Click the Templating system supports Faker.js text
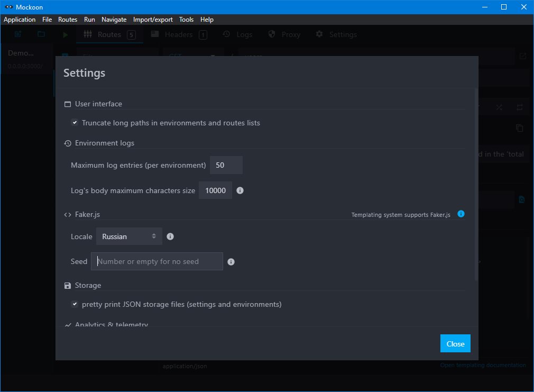Viewport: 534px width, 392px height. click(x=401, y=215)
